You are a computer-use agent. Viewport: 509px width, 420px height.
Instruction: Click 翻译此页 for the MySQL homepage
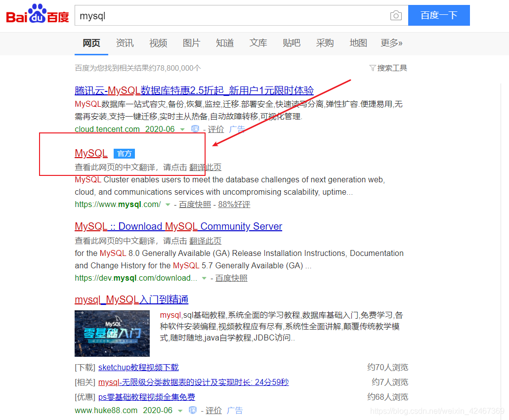[204, 167]
